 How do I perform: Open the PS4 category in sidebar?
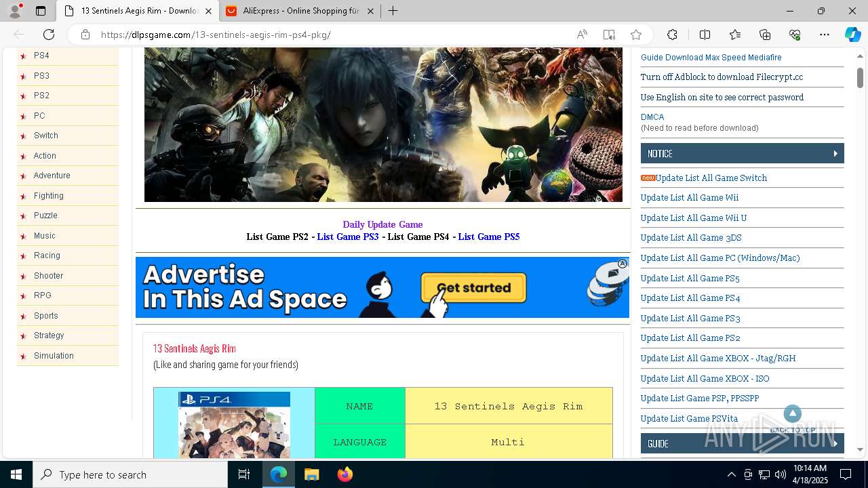pos(41,56)
